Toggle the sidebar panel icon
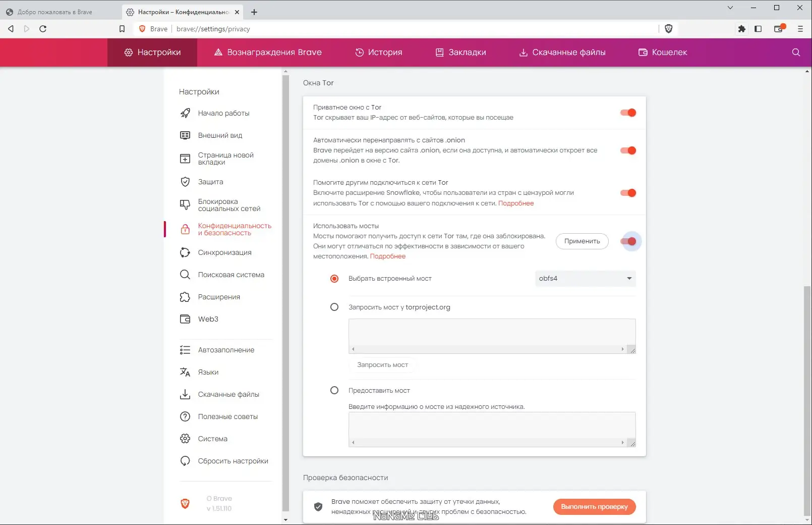 coord(758,29)
